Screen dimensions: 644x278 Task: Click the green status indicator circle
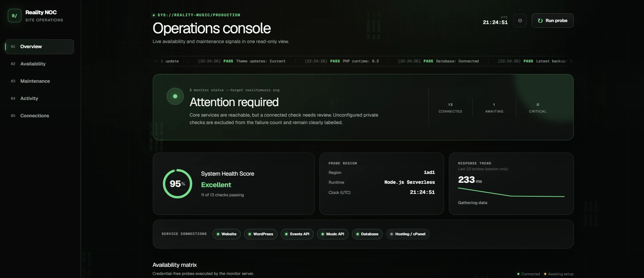click(x=175, y=96)
